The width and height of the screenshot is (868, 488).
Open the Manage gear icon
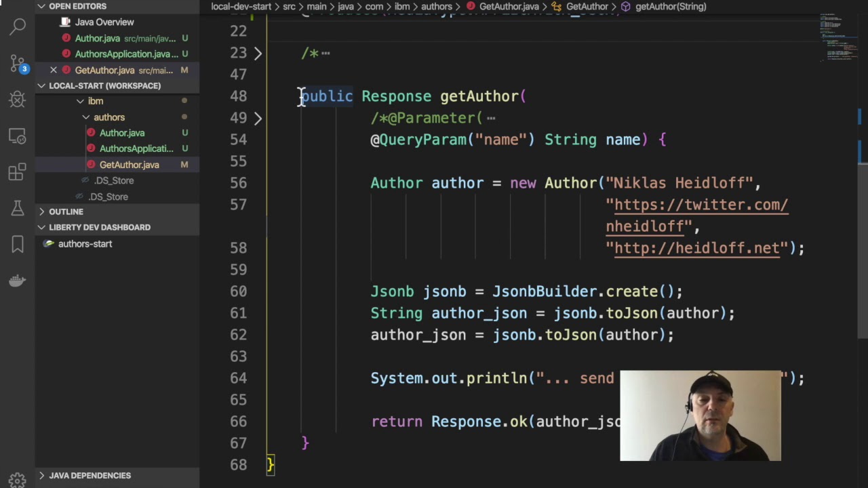pyautogui.click(x=18, y=479)
